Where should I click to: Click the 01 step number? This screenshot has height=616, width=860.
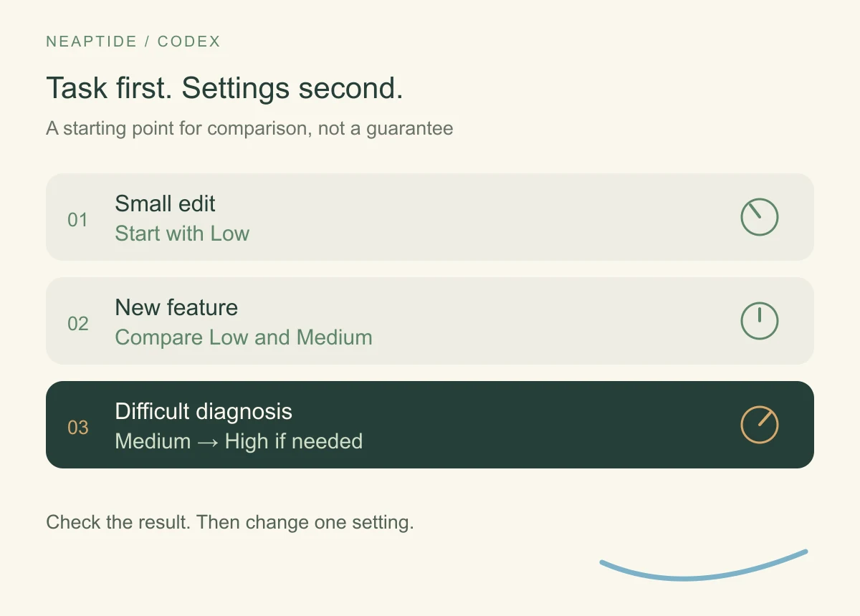coord(77,220)
